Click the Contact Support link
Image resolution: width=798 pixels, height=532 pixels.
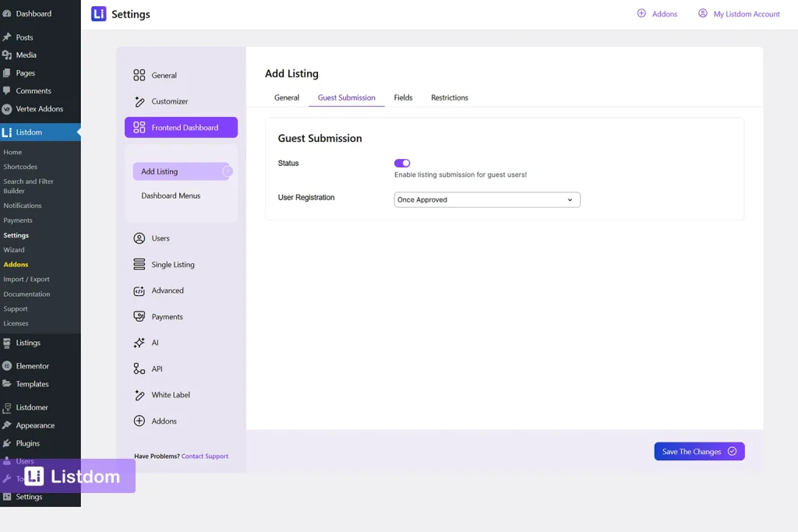pos(205,456)
